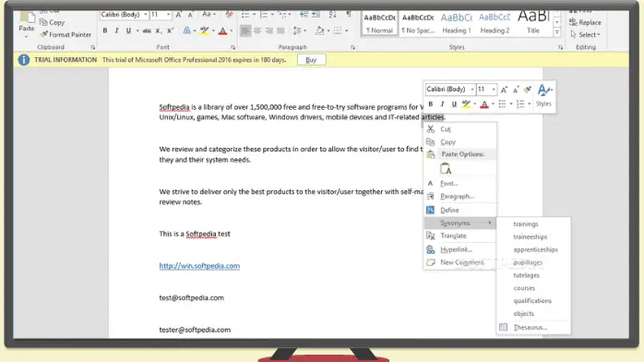The width and height of the screenshot is (644, 362).
Task: Open the Borders dropdown in the Paragraph group
Action: pyautogui.click(x=347, y=30)
